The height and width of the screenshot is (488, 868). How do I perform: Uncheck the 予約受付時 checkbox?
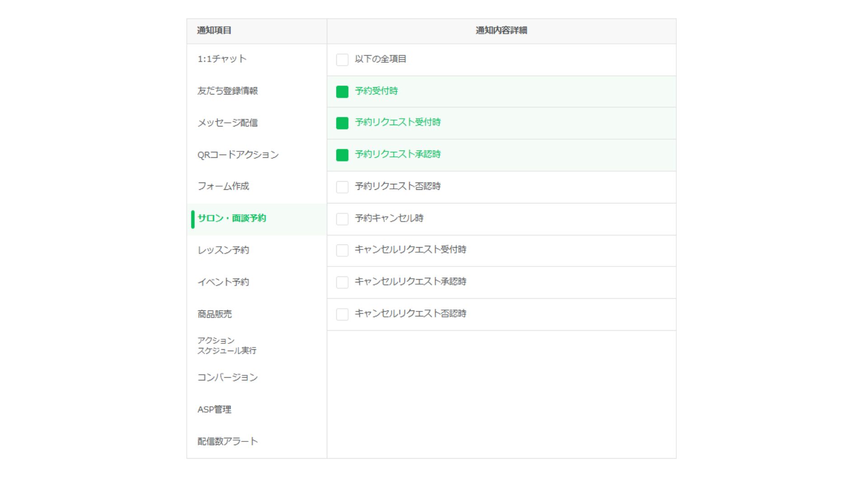[x=342, y=92]
